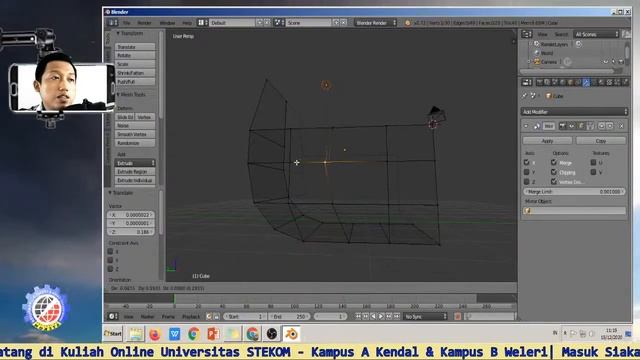Click the Mirror Object field

coord(574,211)
